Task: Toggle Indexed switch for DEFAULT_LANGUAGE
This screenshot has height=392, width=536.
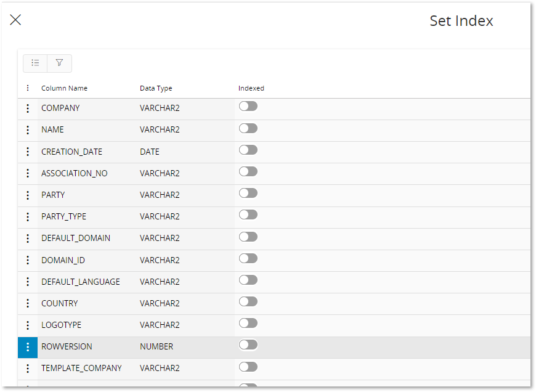Action: (x=248, y=280)
